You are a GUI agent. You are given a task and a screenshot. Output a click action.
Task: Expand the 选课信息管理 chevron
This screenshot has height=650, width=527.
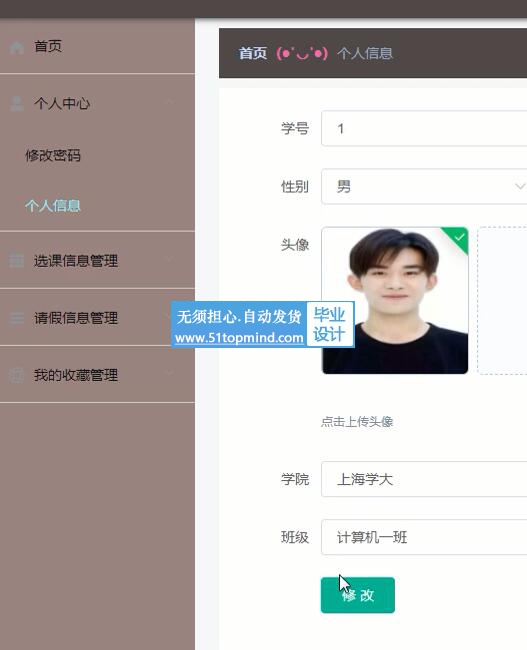coord(169,259)
